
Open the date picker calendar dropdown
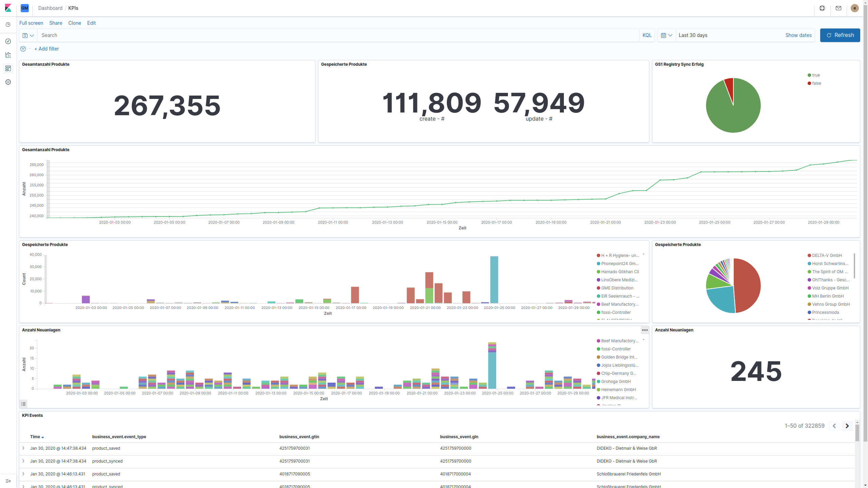[667, 35]
